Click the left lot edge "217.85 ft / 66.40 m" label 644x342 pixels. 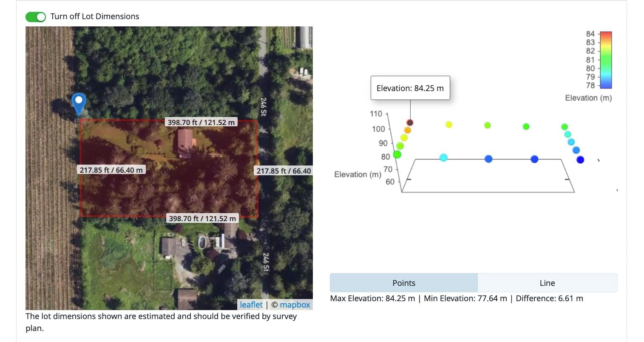pos(111,170)
